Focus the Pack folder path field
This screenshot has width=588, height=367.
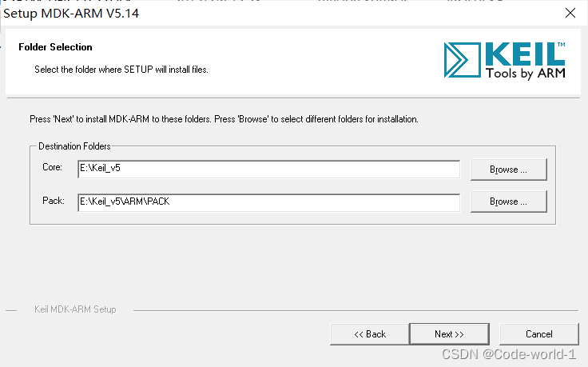point(269,202)
